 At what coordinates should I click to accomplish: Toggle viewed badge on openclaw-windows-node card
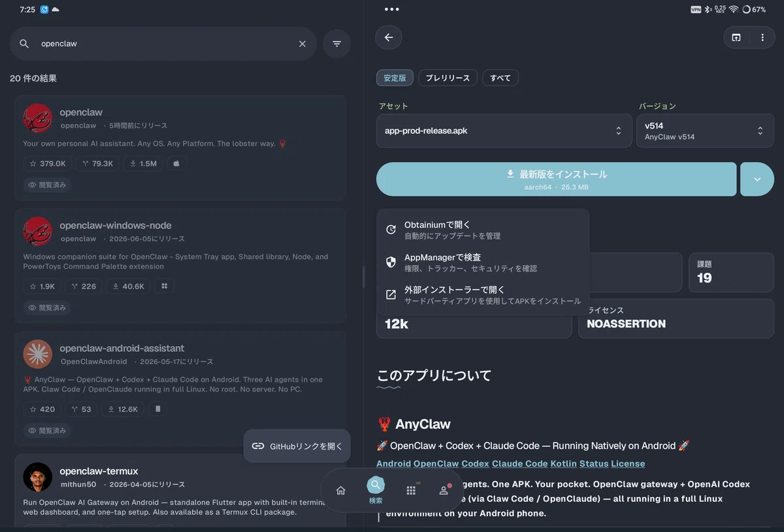pos(47,307)
